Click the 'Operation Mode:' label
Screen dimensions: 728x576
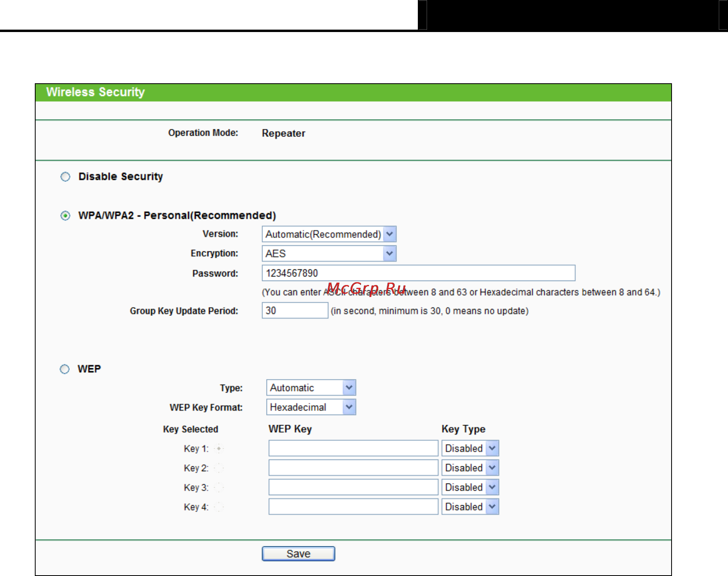pyautogui.click(x=203, y=133)
